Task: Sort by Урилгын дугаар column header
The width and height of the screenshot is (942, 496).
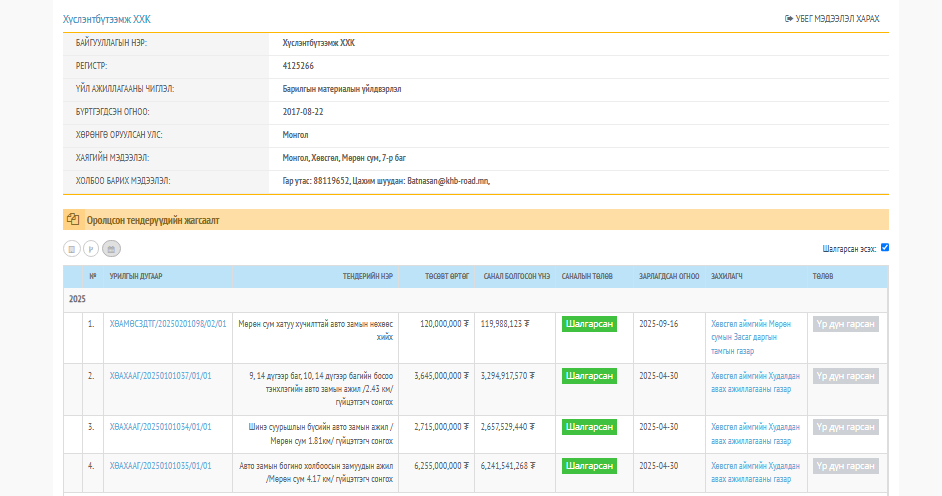Action: 136,277
